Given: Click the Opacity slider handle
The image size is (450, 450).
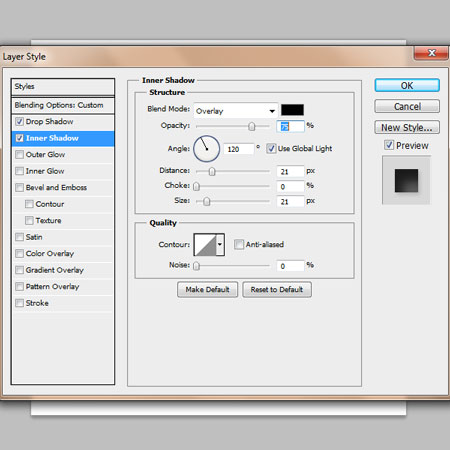Looking at the screenshot, I should (x=252, y=126).
